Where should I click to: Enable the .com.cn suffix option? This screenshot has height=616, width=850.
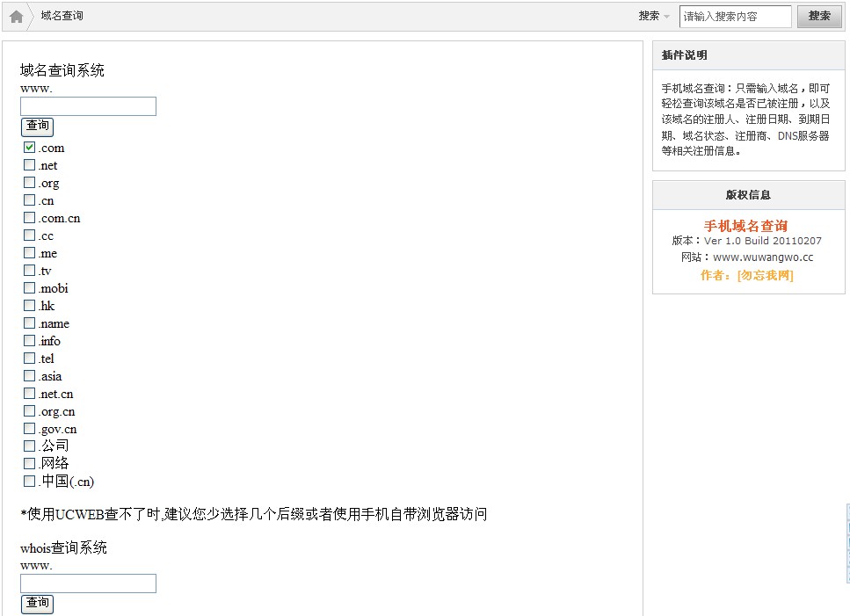tap(28, 218)
